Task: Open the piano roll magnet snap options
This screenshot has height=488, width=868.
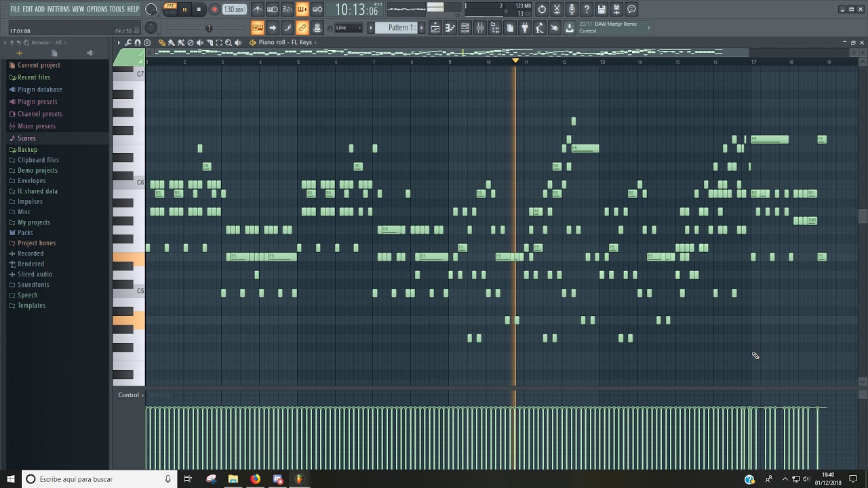Action: pyautogui.click(x=138, y=43)
